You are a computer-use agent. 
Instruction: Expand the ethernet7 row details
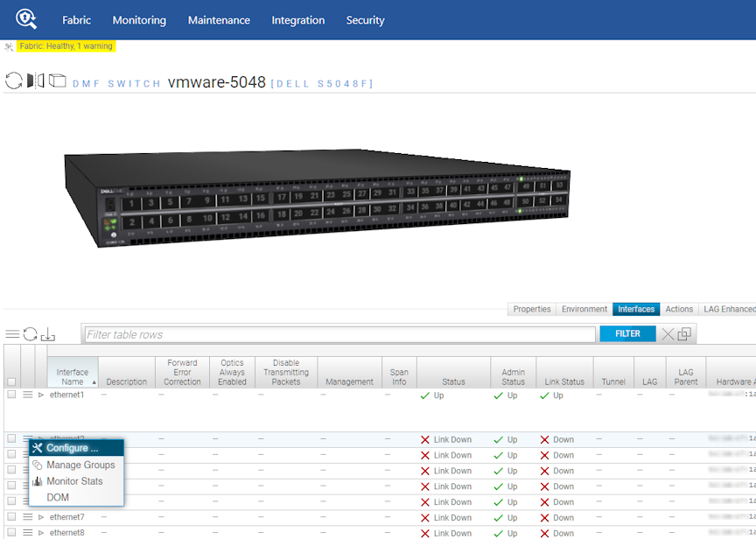[41, 517]
